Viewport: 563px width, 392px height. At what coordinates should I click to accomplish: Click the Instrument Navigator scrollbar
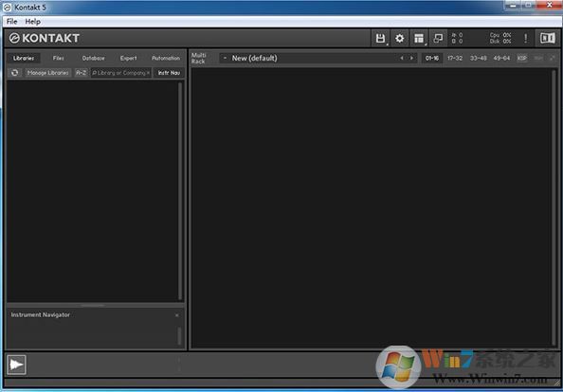pos(179,336)
